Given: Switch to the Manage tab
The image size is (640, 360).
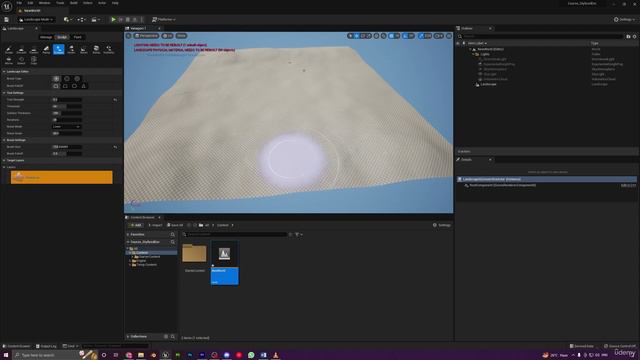Looking at the screenshot, I should (46, 37).
